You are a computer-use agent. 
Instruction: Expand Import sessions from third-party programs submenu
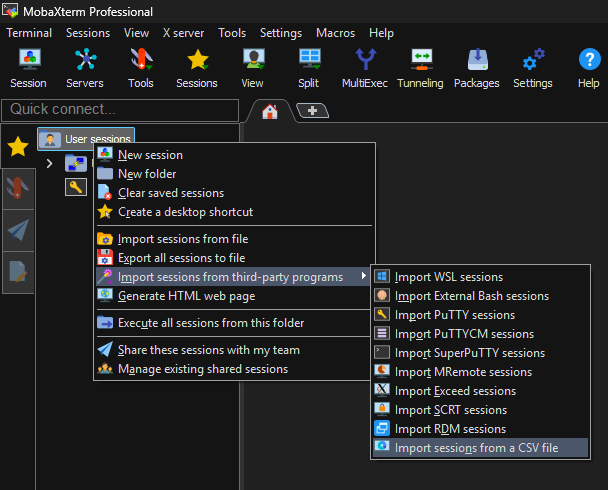click(x=233, y=277)
